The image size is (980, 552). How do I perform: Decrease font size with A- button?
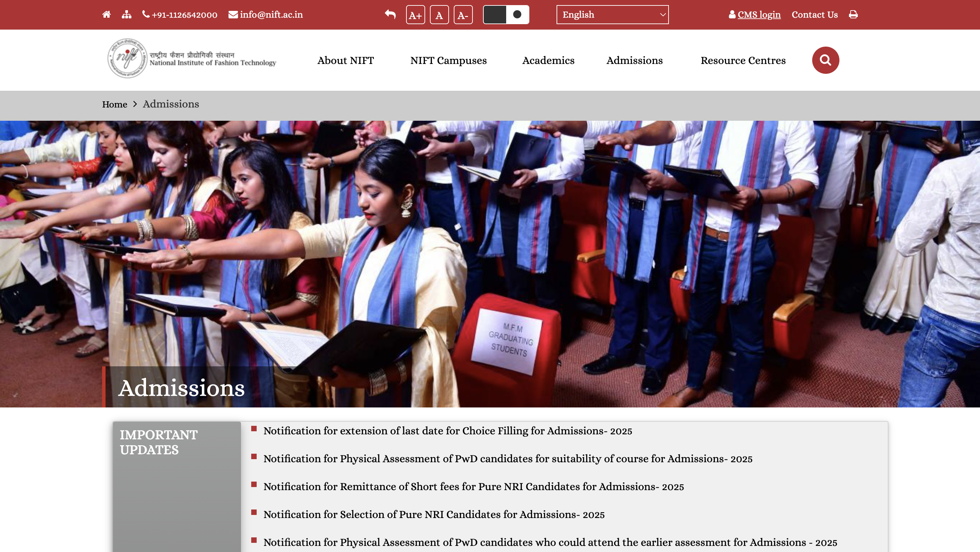pos(463,15)
